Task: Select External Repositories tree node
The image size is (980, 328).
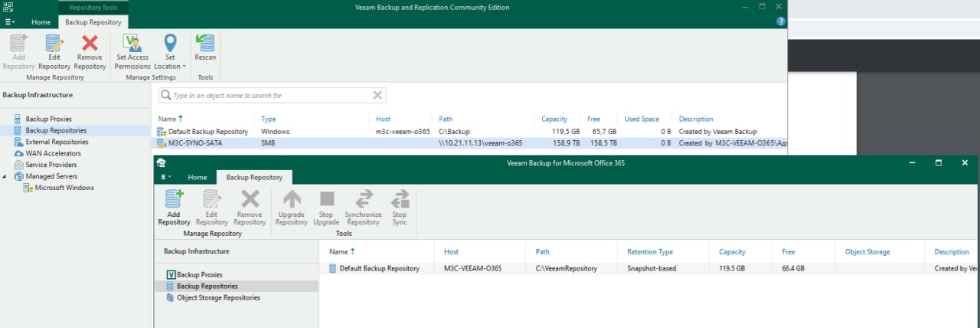Action: tap(57, 142)
